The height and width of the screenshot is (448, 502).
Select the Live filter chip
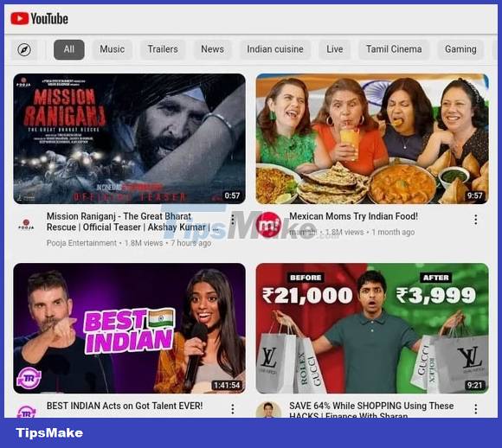(335, 49)
